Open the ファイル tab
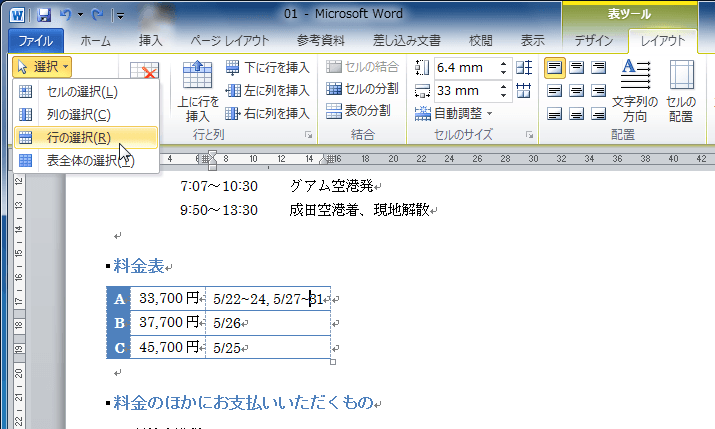The image size is (715, 429). [x=36, y=41]
